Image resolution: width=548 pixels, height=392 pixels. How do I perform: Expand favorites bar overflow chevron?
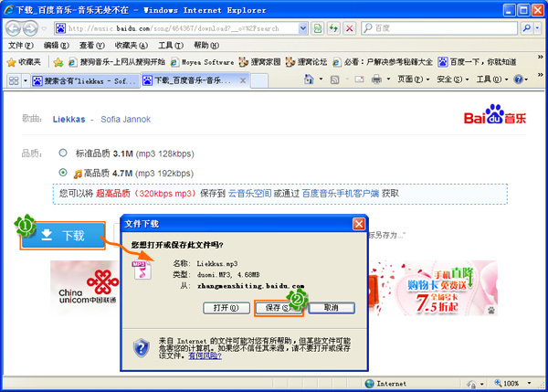click(540, 57)
